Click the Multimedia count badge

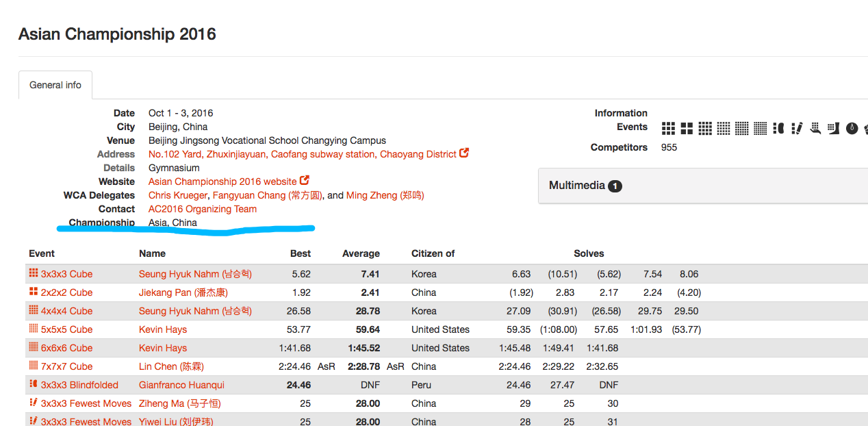(615, 186)
